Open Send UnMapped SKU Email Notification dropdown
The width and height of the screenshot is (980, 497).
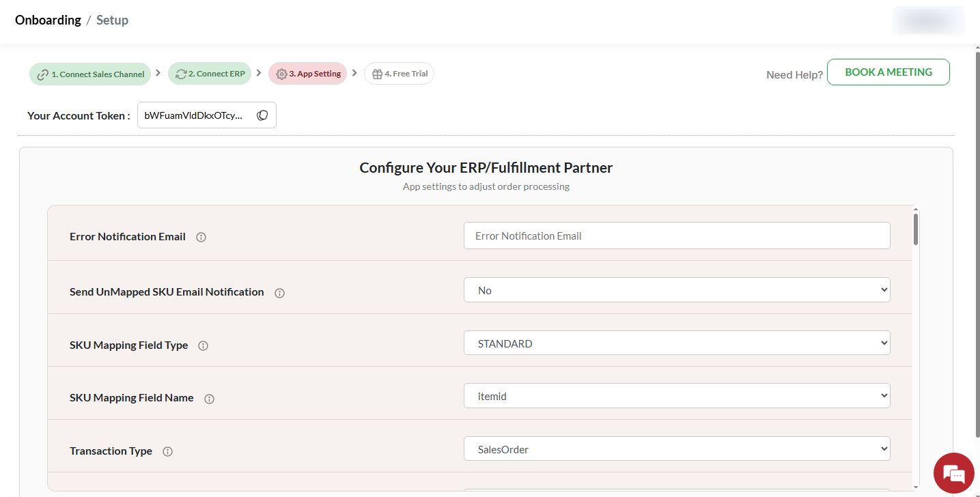coord(676,290)
